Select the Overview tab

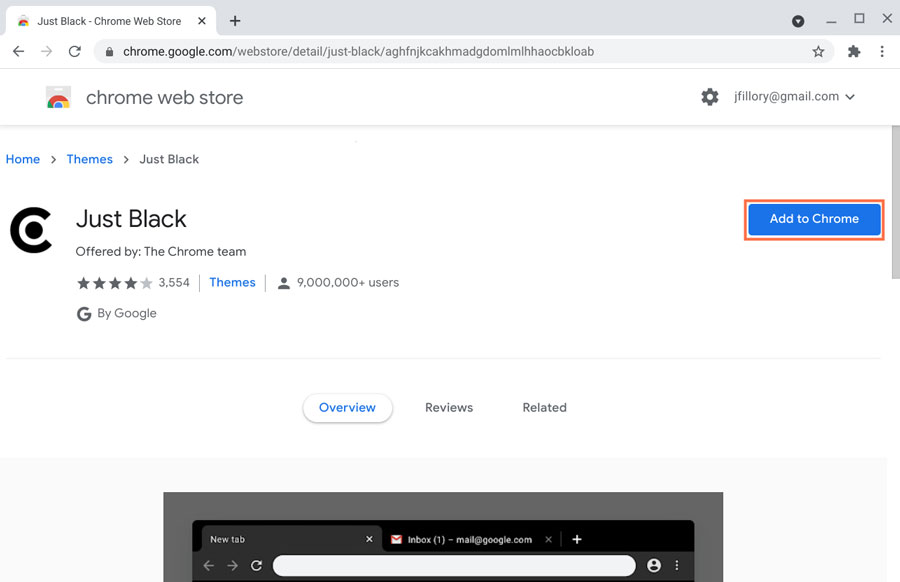347,407
